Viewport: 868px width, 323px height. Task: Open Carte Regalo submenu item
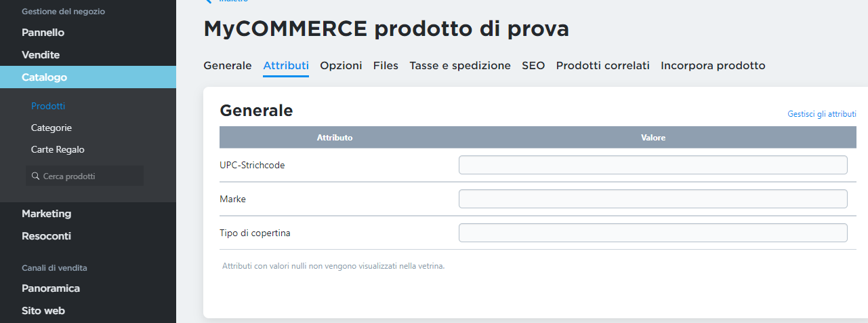(x=58, y=149)
